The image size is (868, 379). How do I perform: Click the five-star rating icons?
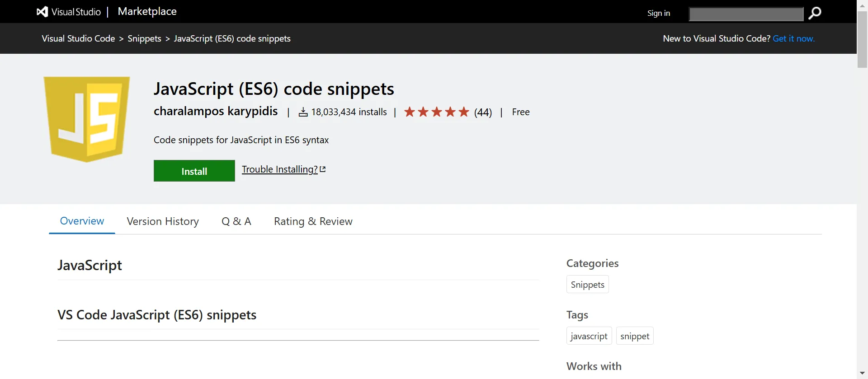(x=437, y=112)
